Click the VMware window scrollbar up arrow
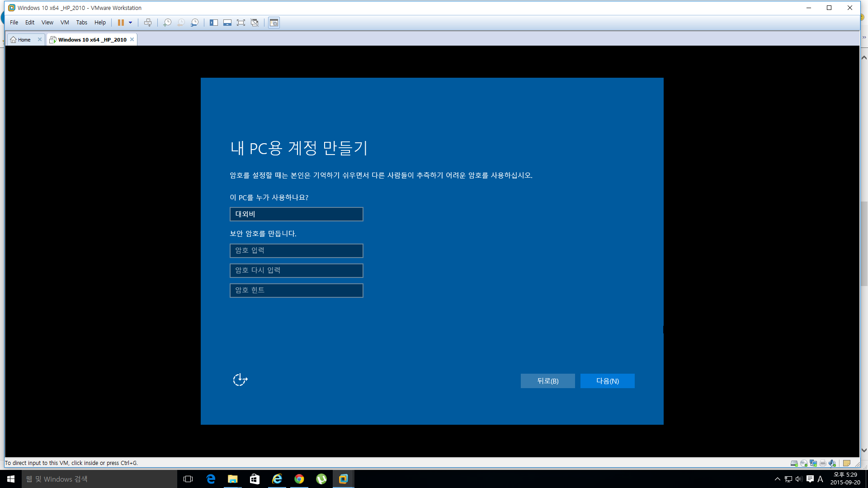 click(x=864, y=57)
